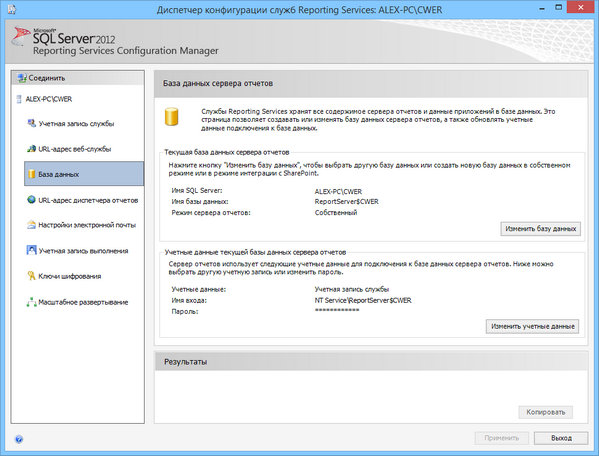The width and height of the screenshot is (599, 456).
Task: Click the Масштабное развертывание network icon
Action: point(31,302)
